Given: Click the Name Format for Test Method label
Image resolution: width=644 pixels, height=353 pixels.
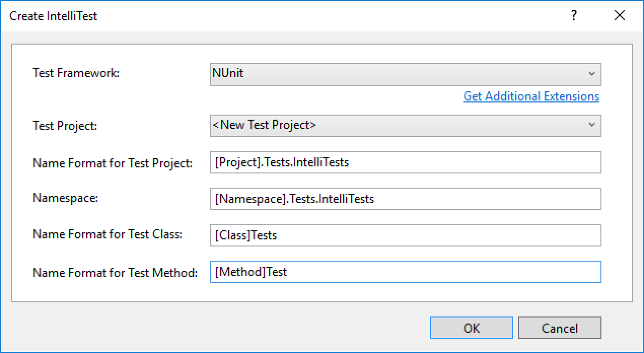Looking at the screenshot, I should click(115, 273).
